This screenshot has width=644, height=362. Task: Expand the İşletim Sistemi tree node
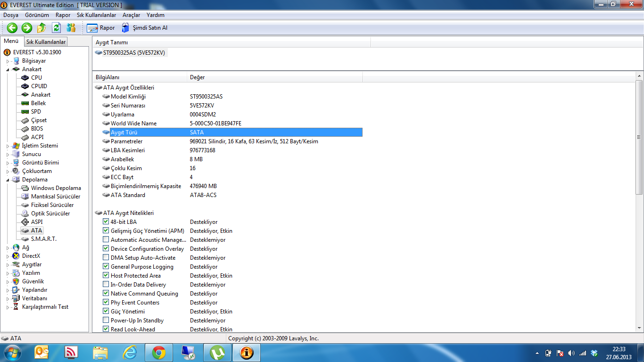(x=8, y=146)
